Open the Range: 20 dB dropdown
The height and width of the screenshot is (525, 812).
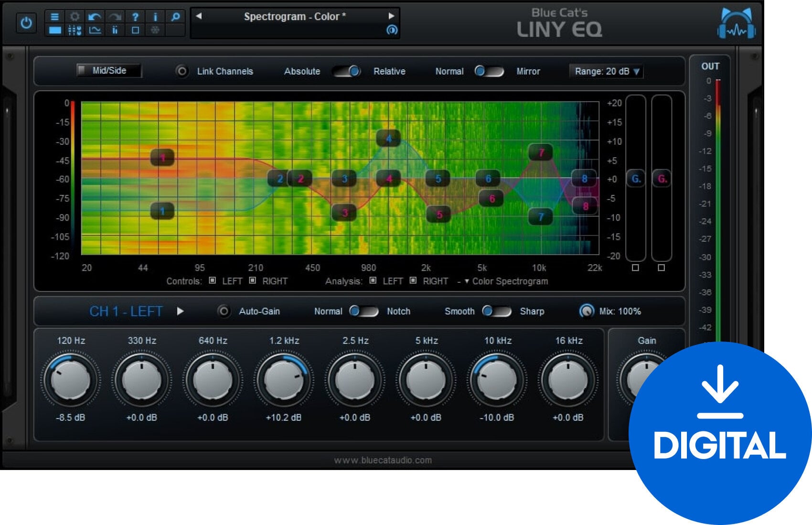(x=606, y=71)
